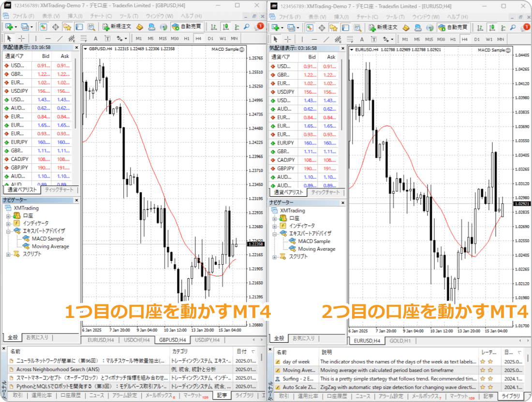Image resolution: width=532 pixels, height=402 pixels.
Task: Click the zoom magnifier in right window toolbar
Action: pos(513,28)
